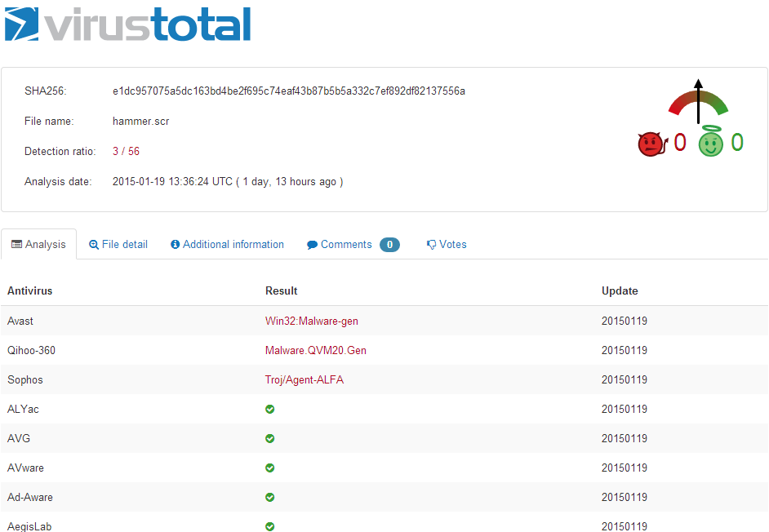Click the red devil malicious vote icon

(652, 144)
